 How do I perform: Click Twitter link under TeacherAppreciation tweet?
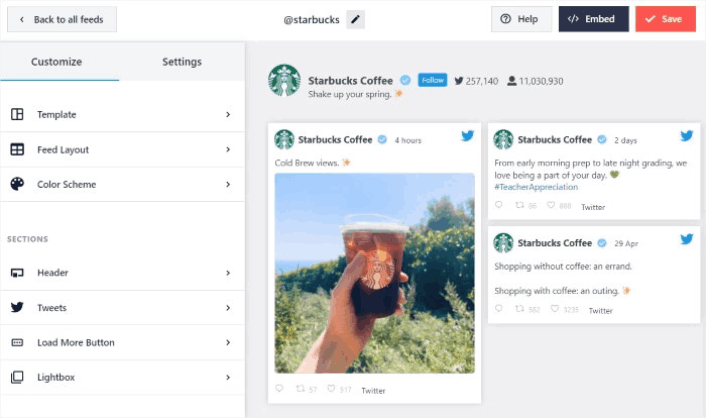point(593,207)
